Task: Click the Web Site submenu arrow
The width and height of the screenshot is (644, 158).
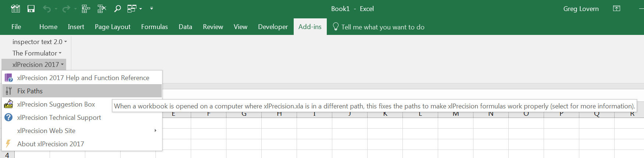Action: (x=155, y=130)
